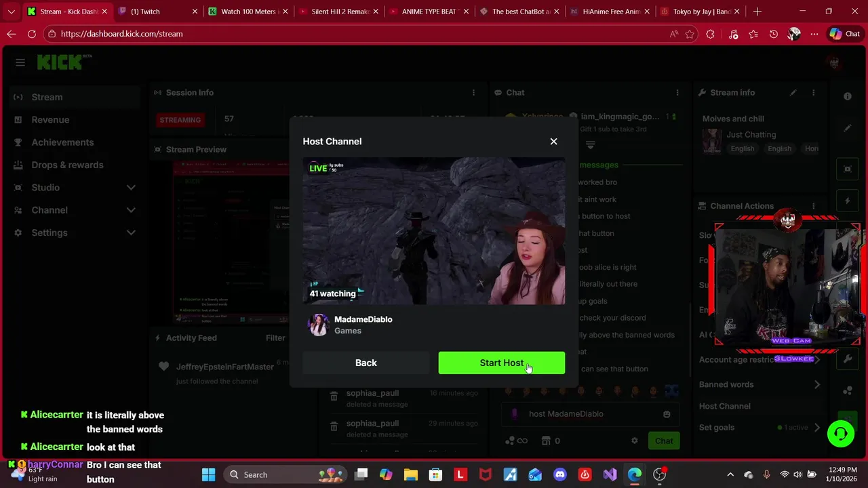Viewport: 868px width, 488px height.
Task: Open the Set goals row
Action: (x=759, y=427)
